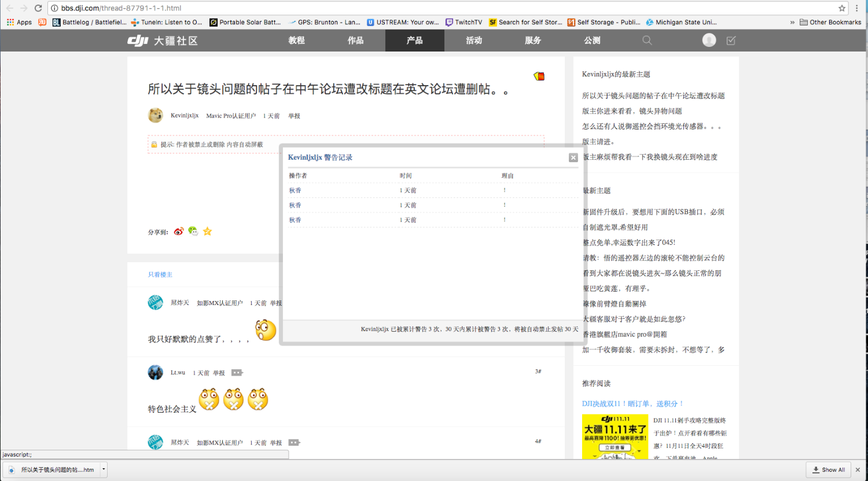The image size is (868, 481).
Task: Click Show All downloads button
Action: pyautogui.click(x=829, y=469)
